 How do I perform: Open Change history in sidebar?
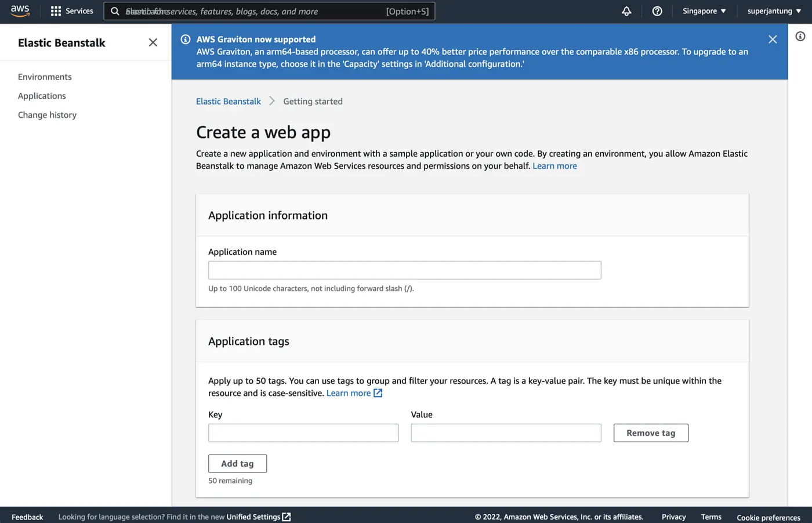pos(47,115)
